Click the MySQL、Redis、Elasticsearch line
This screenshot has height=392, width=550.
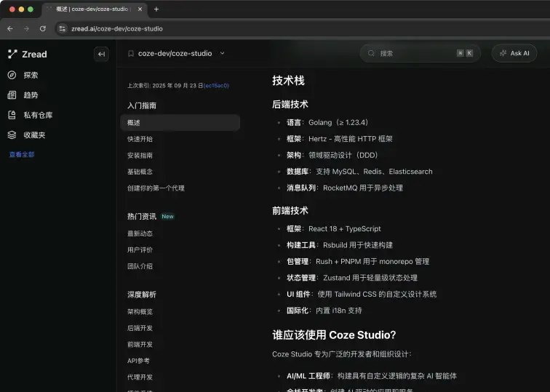pyautogui.click(x=359, y=172)
